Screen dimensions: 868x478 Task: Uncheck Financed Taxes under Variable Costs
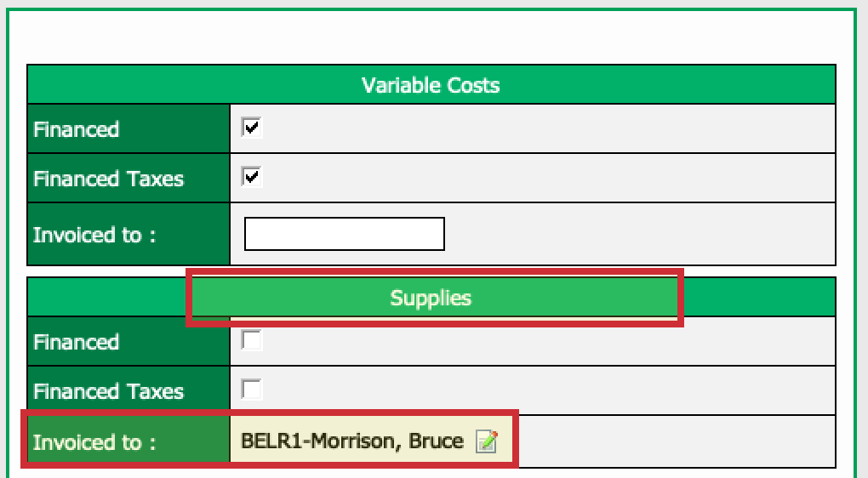tap(251, 176)
